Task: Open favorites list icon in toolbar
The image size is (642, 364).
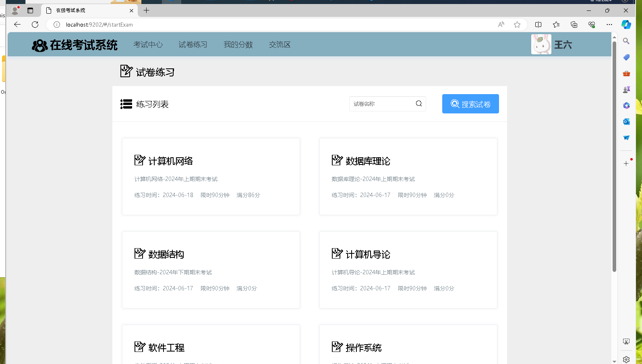Action: click(x=556, y=25)
